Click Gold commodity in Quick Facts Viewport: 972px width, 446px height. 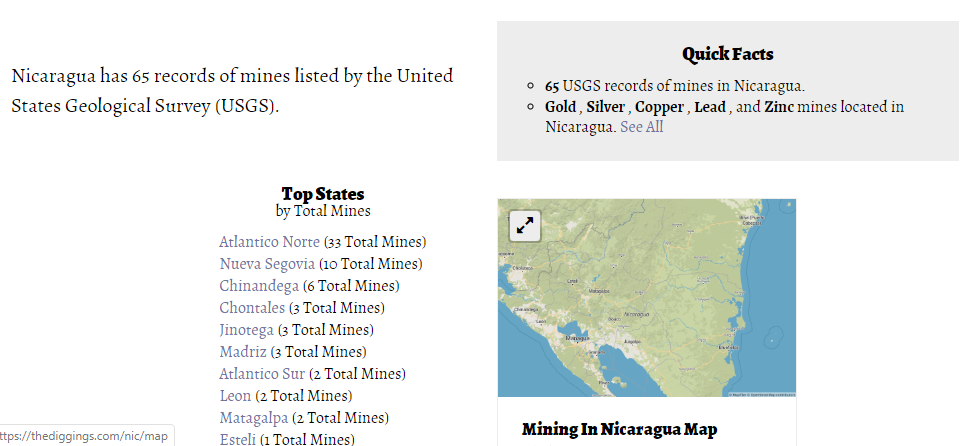pyautogui.click(x=560, y=107)
